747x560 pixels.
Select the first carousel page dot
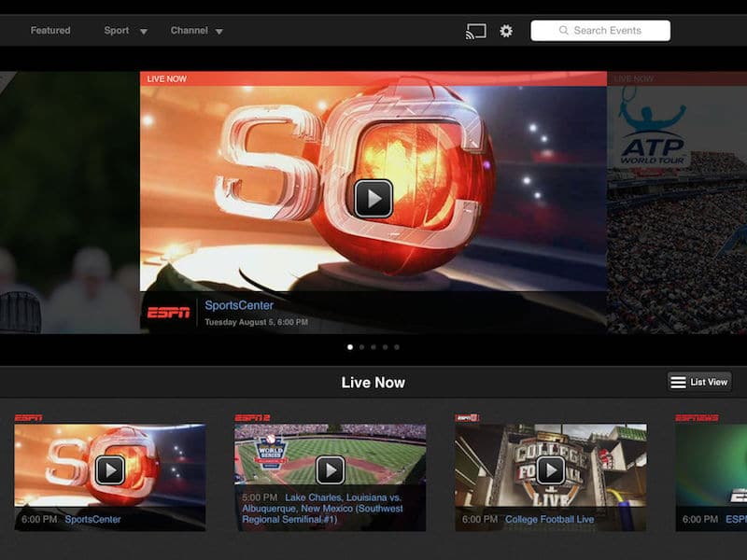click(350, 347)
